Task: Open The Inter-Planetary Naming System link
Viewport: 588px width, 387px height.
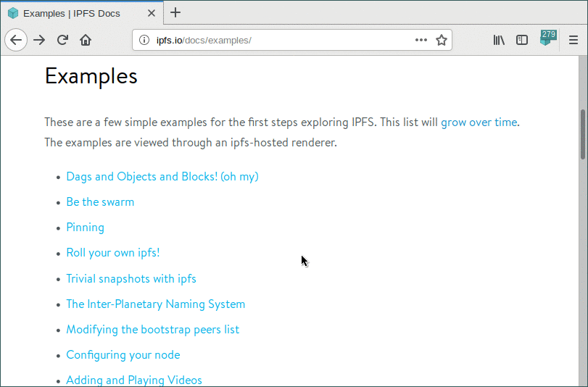Action: pos(156,304)
